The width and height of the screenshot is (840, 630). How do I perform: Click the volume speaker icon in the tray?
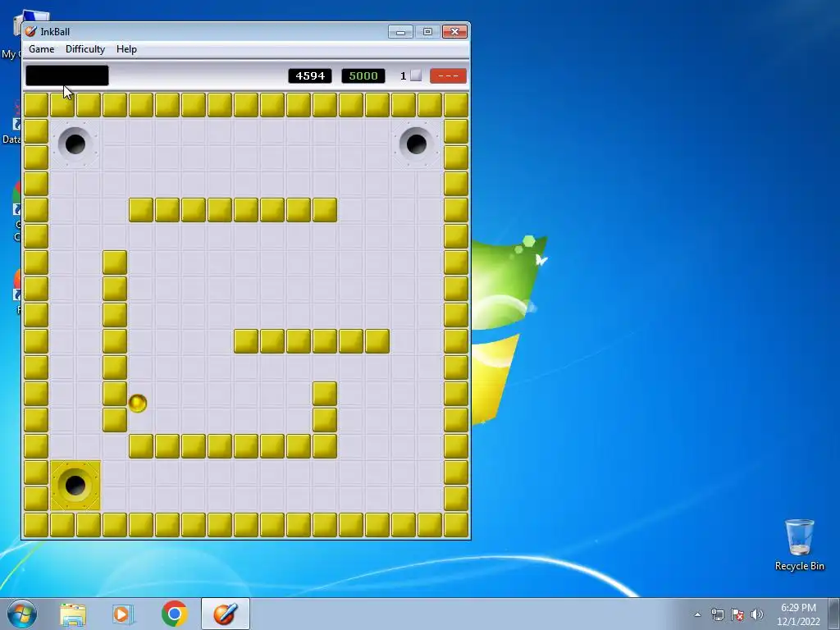tap(757, 614)
